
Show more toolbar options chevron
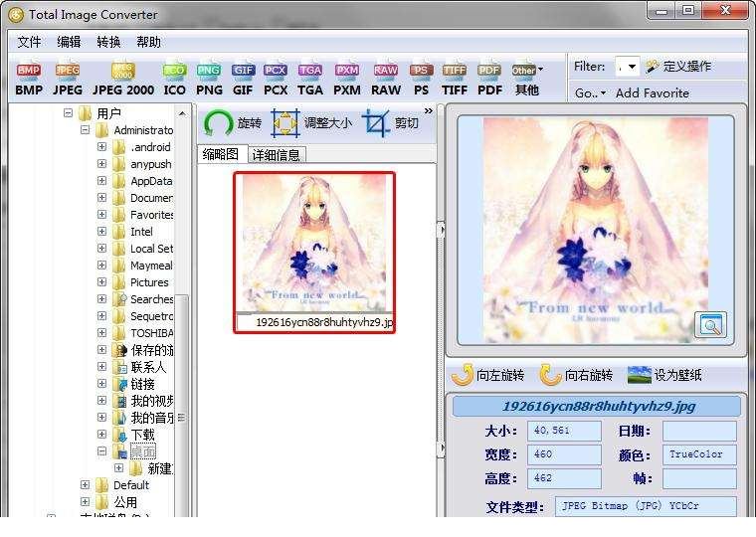click(428, 110)
